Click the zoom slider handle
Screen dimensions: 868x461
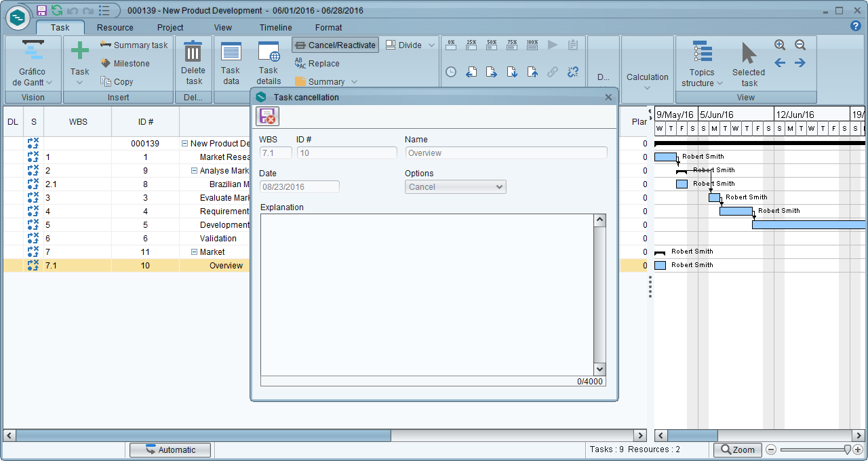point(848,449)
